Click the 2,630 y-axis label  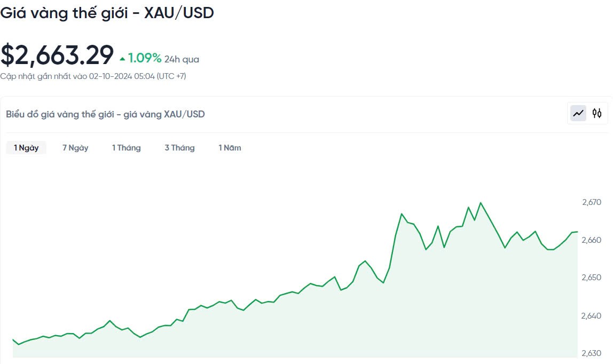pos(591,353)
